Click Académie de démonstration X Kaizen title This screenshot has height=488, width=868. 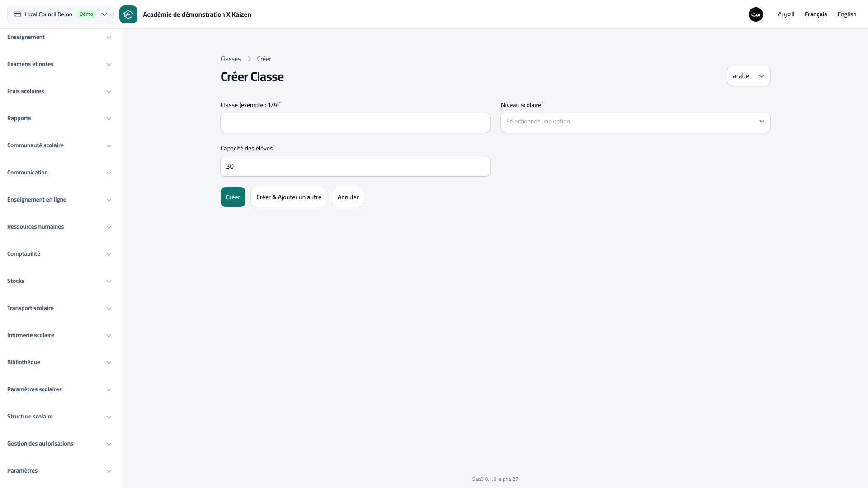tap(197, 14)
